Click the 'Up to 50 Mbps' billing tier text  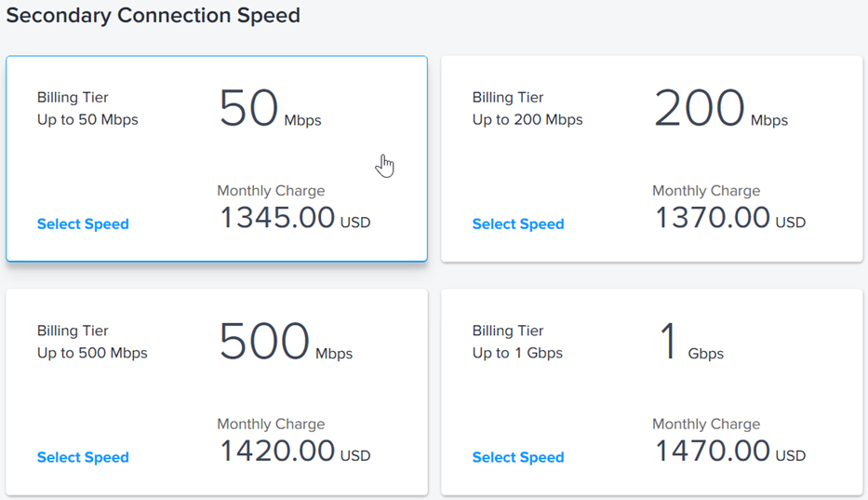coord(87,120)
